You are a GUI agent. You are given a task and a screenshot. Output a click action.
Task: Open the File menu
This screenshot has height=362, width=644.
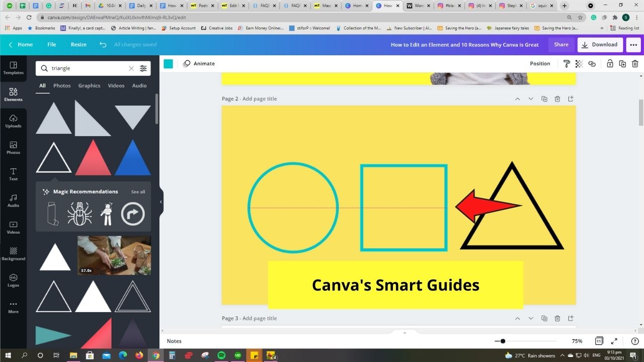[52, 44]
